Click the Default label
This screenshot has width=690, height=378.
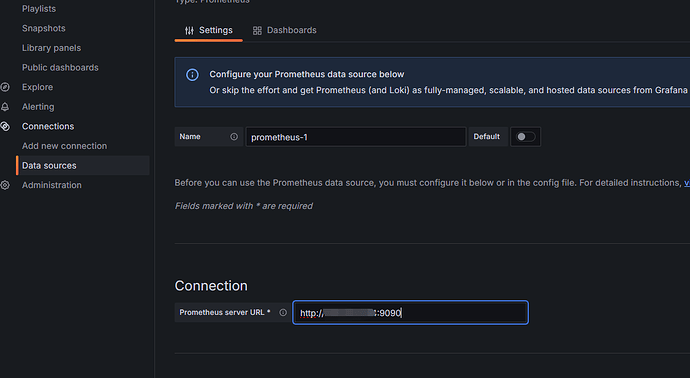486,137
